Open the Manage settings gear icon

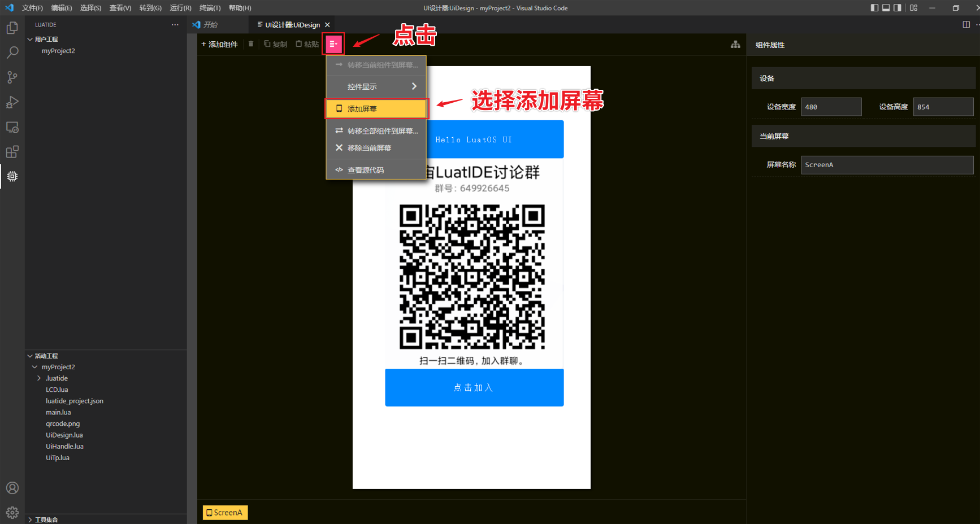12,512
